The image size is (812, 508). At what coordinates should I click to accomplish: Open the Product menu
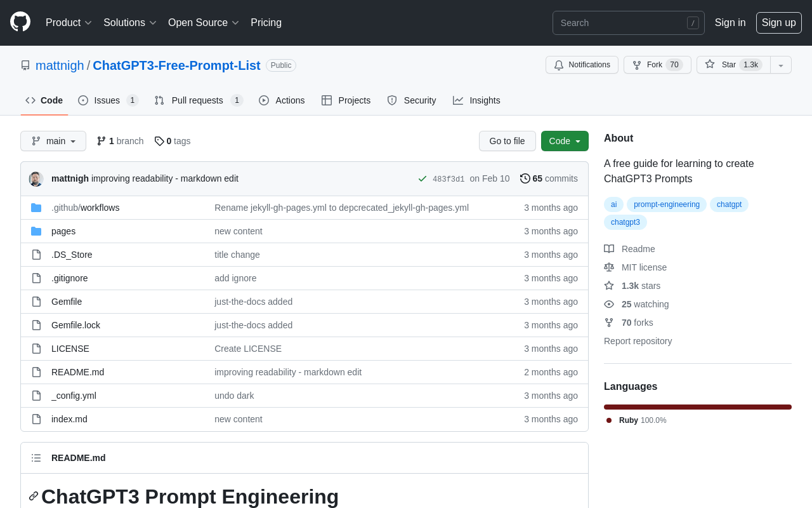[69, 23]
